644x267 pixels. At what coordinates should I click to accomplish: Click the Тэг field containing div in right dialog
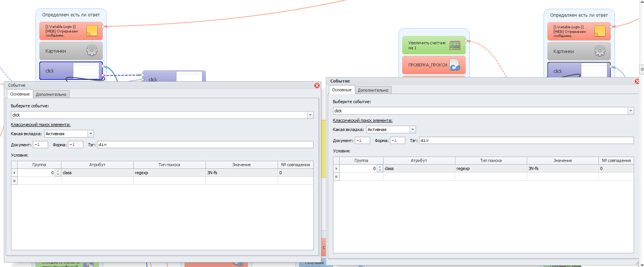[x=526, y=141]
